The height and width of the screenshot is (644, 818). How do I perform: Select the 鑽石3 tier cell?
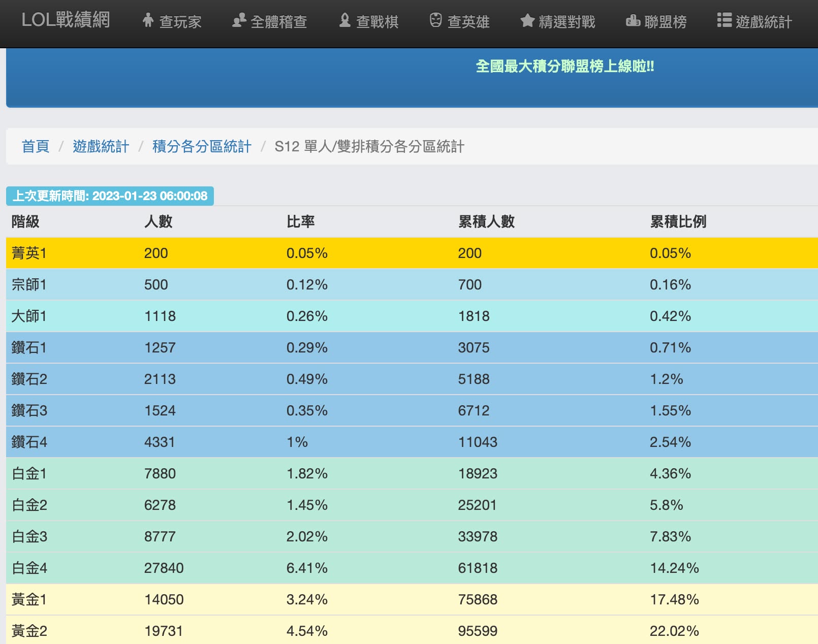coord(29,410)
